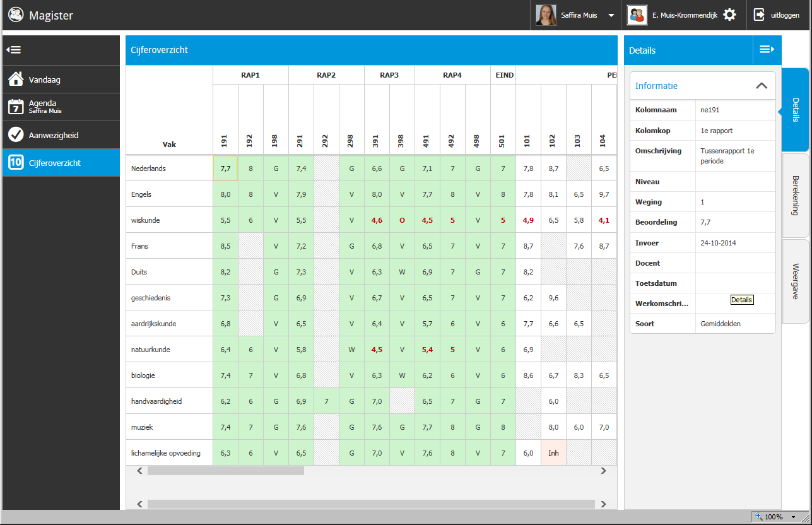Viewport: 812px width, 525px height.
Task: Click the 191 column header
Action: pyautogui.click(x=225, y=119)
